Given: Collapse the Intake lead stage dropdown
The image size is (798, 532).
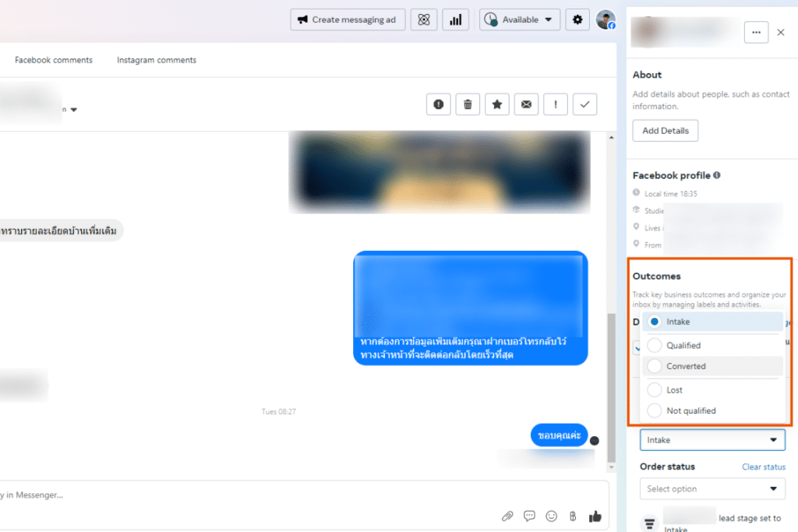Looking at the screenshot, I should tap(712, 440).
